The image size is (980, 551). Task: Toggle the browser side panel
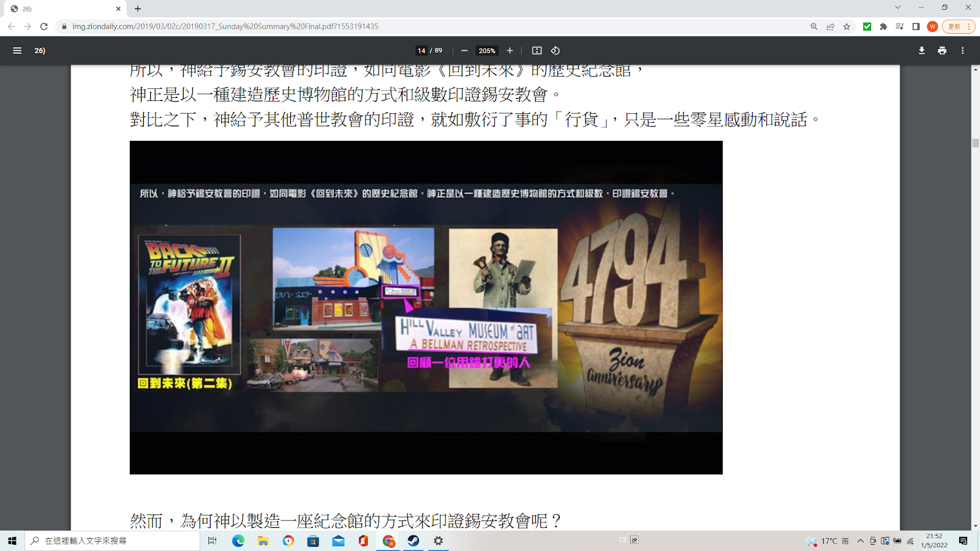coord(916,26)
